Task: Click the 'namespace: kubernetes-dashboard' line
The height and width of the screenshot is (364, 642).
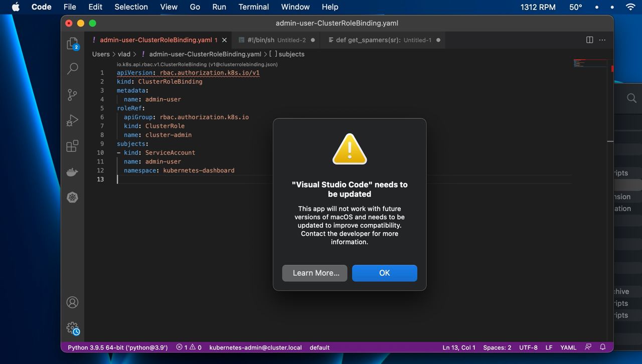Action: click(x=179, y=170)
